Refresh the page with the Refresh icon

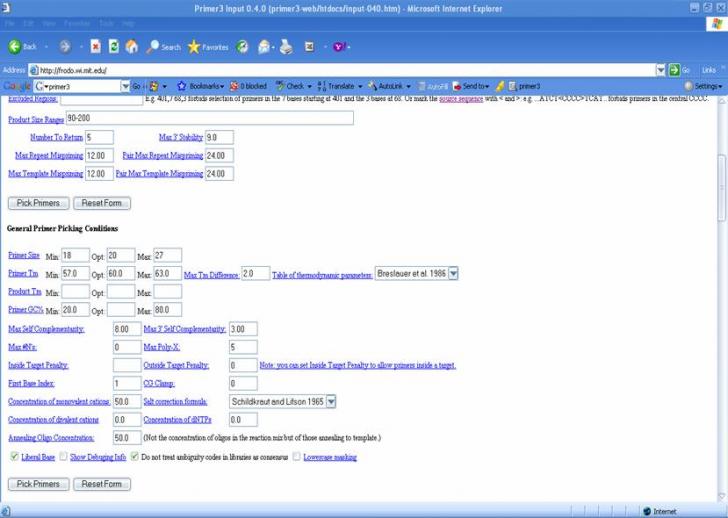[x=113, y=47]
